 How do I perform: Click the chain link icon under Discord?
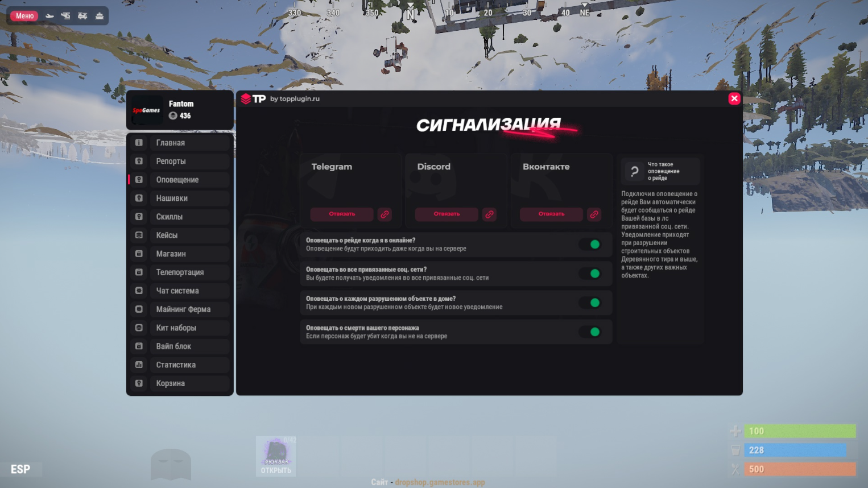(489, 214)
